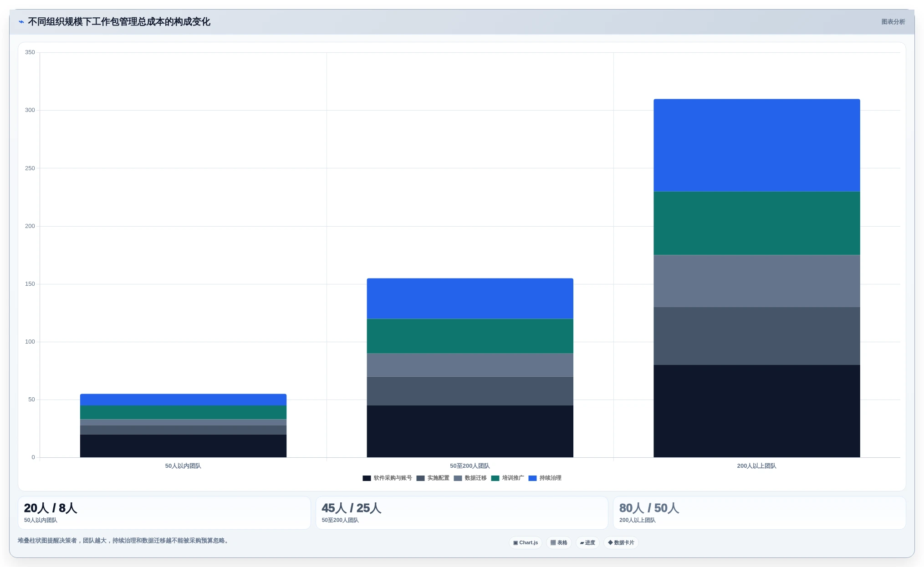Click the Chart.js tag button
Viewport: 924px width, 567px height.
pos(526,542)
